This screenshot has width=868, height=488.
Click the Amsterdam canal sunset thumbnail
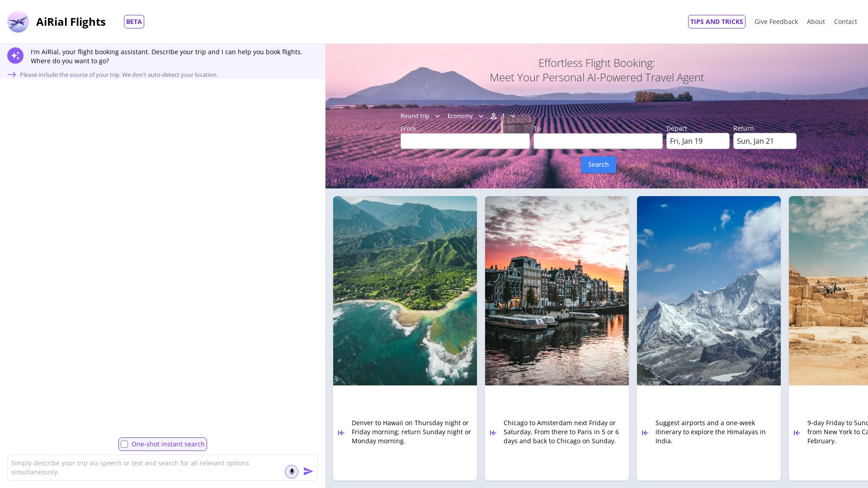(x=557, y=290)
